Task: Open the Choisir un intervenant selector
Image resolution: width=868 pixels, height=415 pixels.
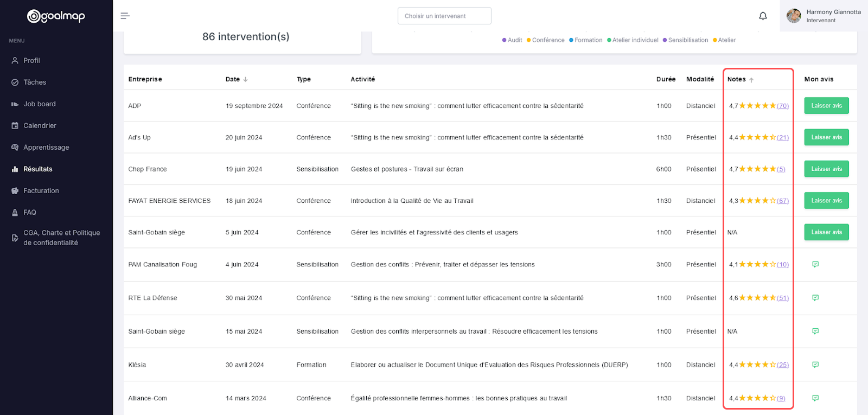Action: tap(444, 16)
